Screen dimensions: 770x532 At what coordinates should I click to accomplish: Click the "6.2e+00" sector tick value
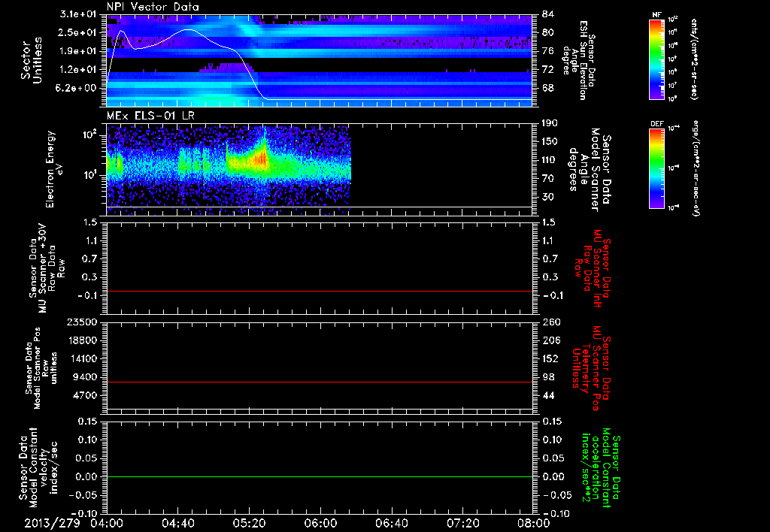77,88
